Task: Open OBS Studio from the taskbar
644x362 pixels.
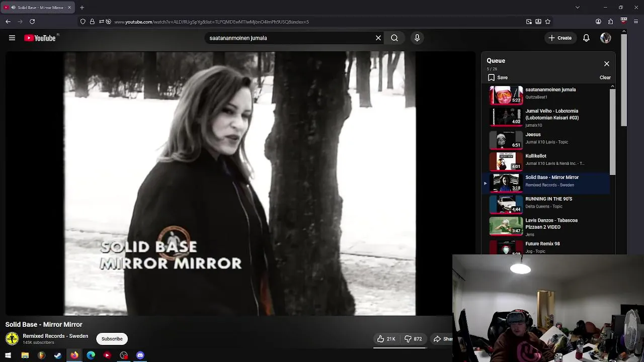Action: (x=124, y=355)
